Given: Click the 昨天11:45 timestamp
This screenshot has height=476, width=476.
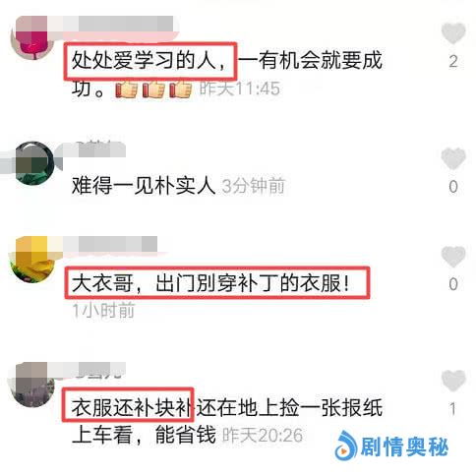Looking at the screenshot, I should pos(240,89).
